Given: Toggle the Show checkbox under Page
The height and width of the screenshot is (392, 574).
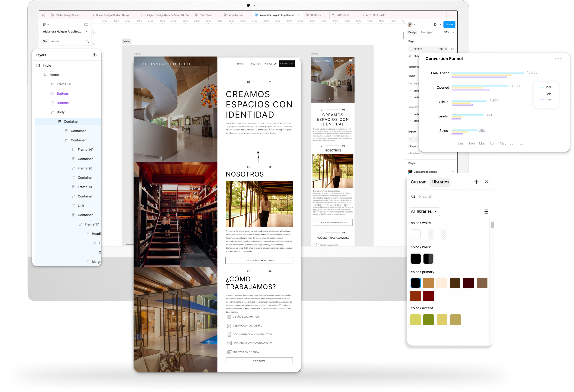Looking at the screenshot, I should [410, 56].
